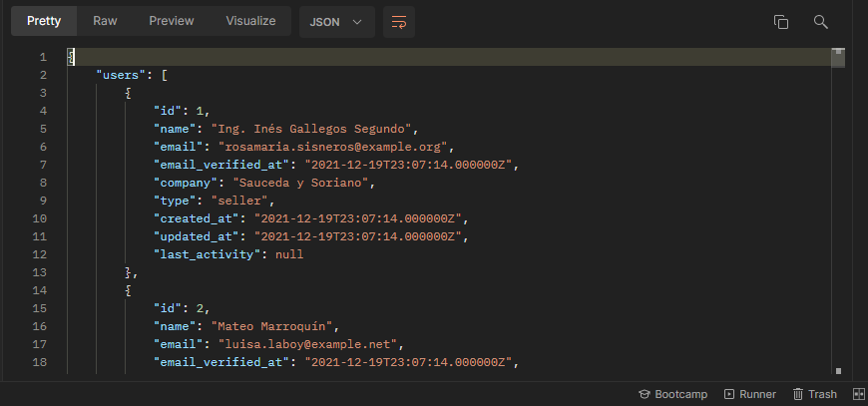The width and height of the screenshot is (868, 406).
Task: Click the "id": 2 entry
Action: (182, 308)
